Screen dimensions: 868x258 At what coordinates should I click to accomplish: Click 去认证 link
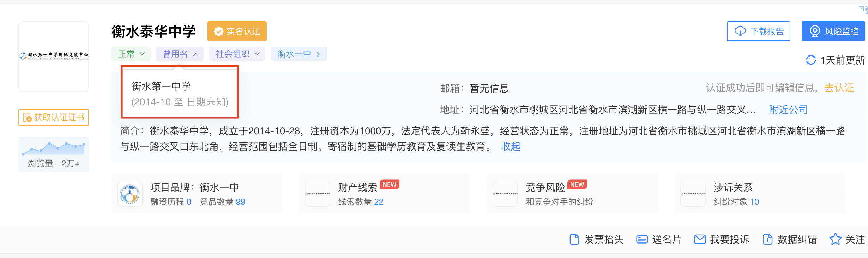click(839, 88)
